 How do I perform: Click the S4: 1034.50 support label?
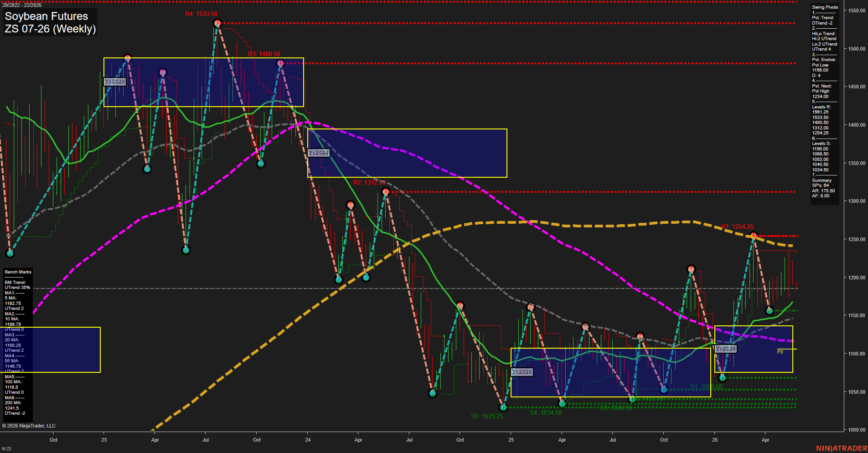click(x=546, y=412)
